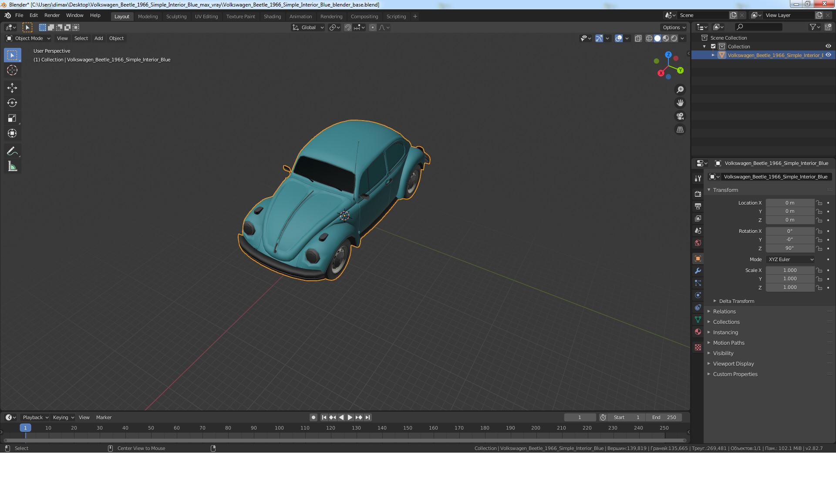Open the File menu

click(x=19, y=15)
